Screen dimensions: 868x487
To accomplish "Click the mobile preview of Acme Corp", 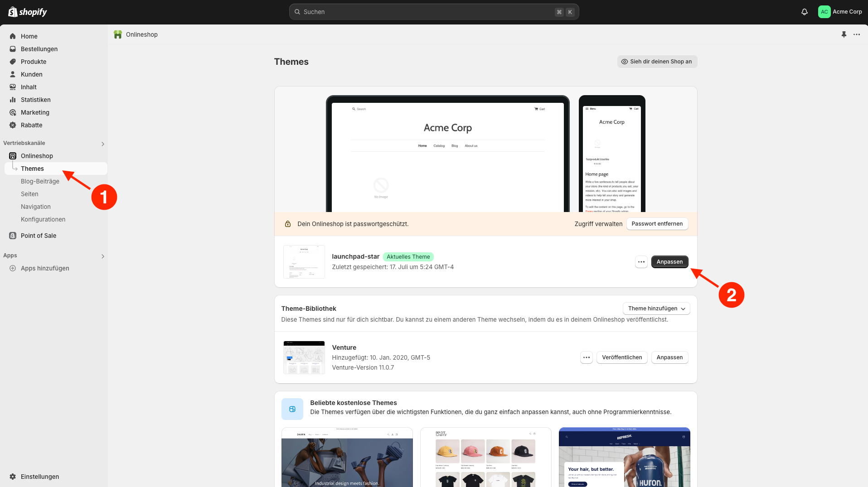I will pyautogui.click(x=612, y=154).
